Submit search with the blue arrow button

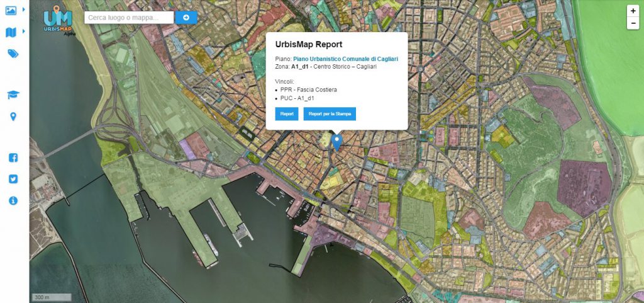coord(186,18)
